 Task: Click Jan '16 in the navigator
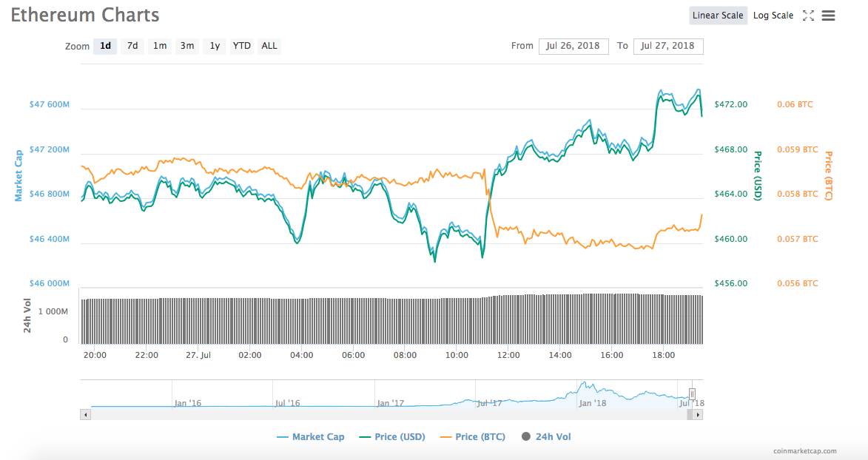tap(188, 403)
